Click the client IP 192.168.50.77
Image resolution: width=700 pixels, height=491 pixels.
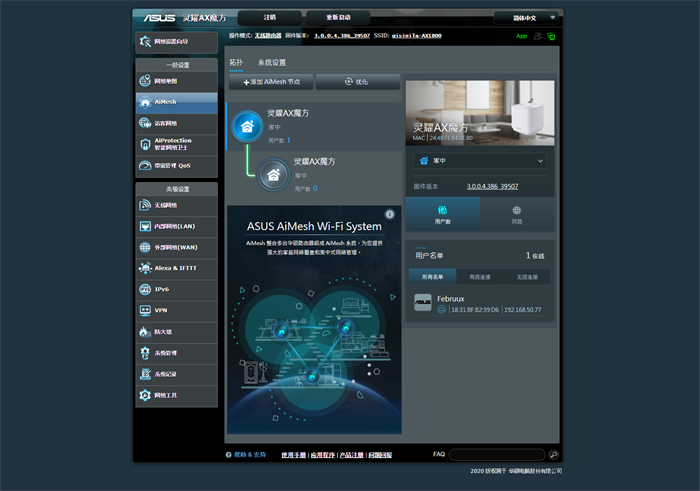pos(523,310)
